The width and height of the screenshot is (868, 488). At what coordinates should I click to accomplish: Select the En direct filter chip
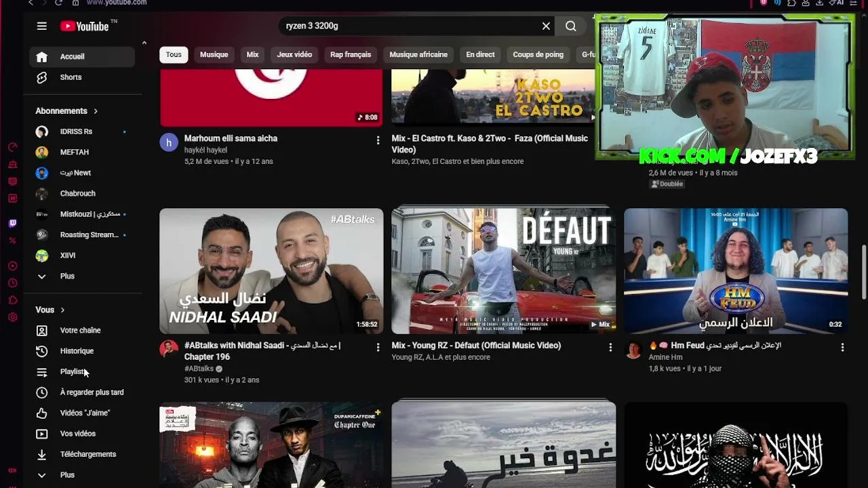pyautogui.click(x=480, y=55)
